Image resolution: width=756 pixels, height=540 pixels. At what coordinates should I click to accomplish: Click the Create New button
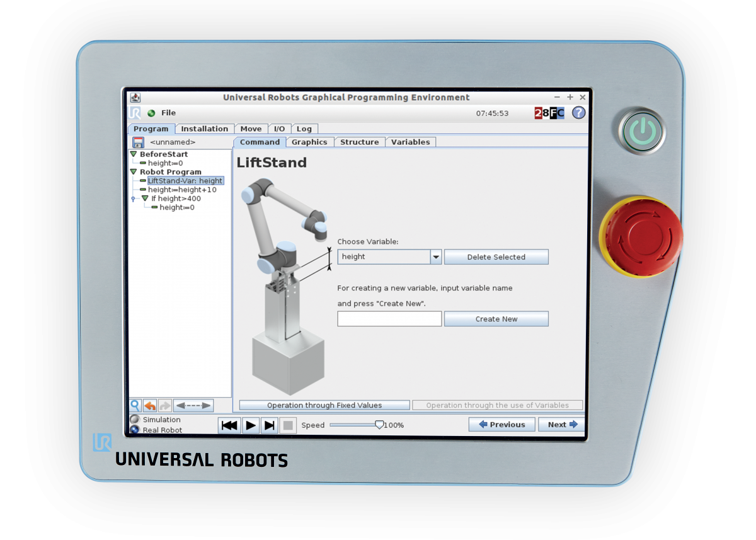(496, 319)
